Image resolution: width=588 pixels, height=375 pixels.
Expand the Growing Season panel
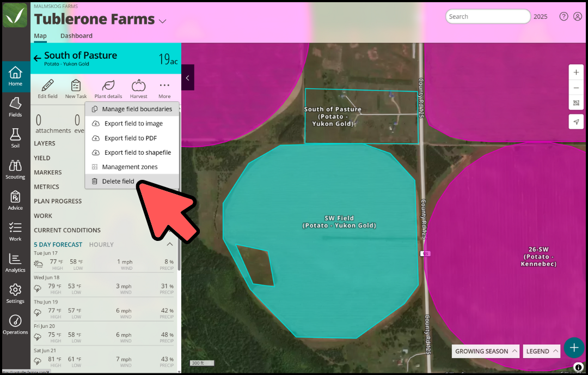(485, 352)
